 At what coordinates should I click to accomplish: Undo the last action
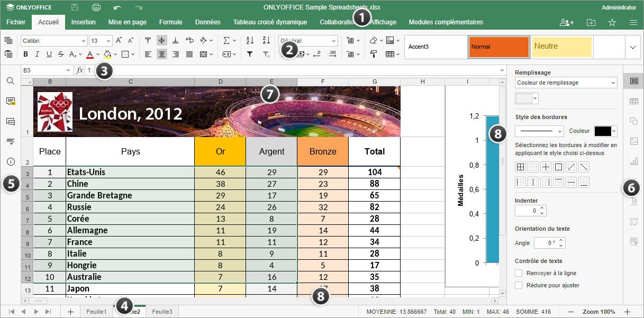tap(117, 7)
